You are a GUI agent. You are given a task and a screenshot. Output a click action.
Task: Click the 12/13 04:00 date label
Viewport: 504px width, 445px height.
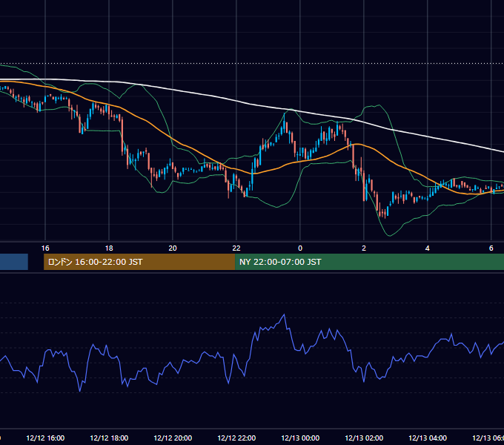(428, 438)
